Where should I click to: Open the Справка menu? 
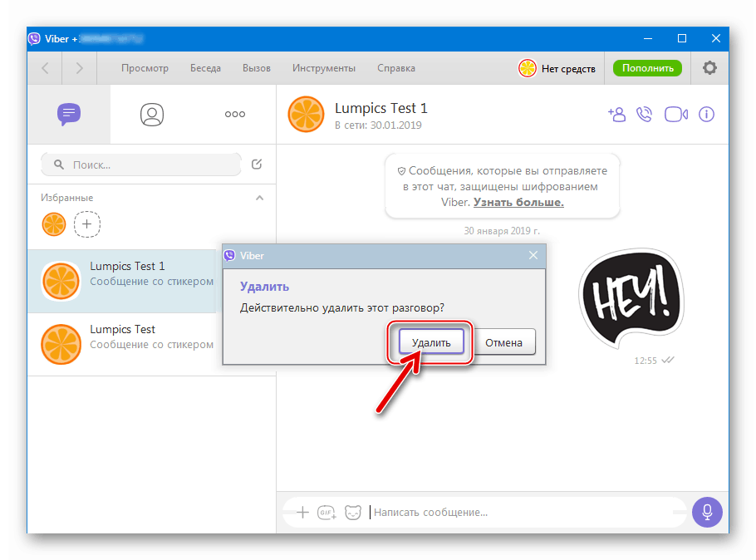tap(395, 68)
